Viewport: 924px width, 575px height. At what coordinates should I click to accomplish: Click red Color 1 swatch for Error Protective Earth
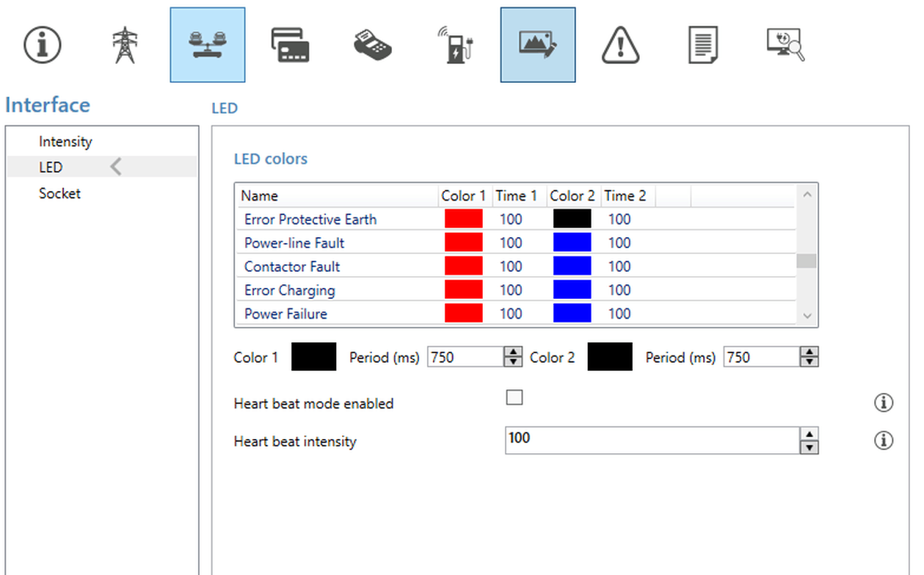pos(464,219)
